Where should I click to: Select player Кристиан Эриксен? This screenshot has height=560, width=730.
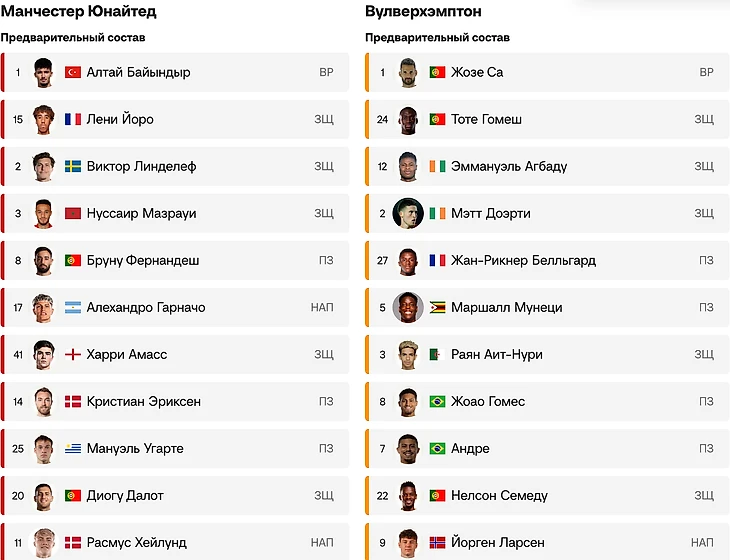pyautogui.click(x=175, y=401)
